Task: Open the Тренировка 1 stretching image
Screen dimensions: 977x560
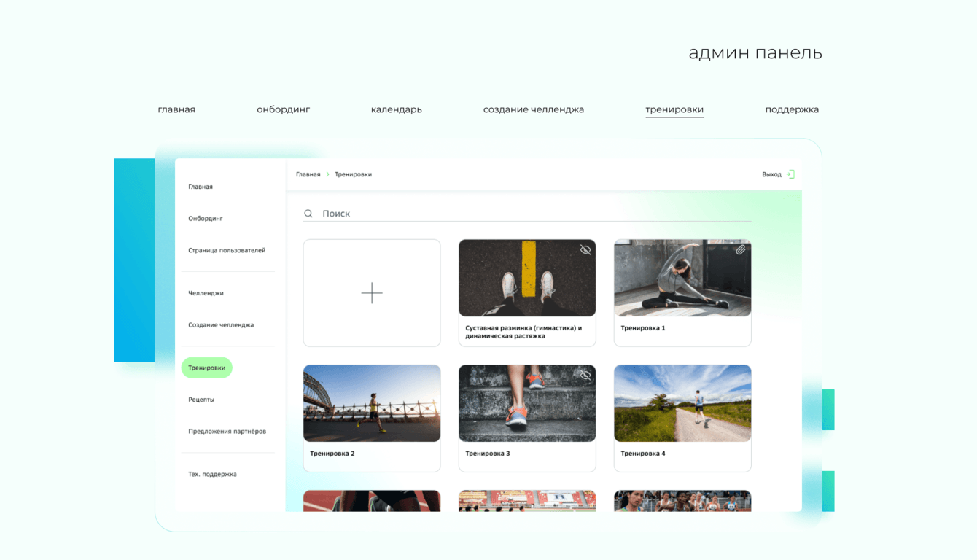Action: click(682, 278)
